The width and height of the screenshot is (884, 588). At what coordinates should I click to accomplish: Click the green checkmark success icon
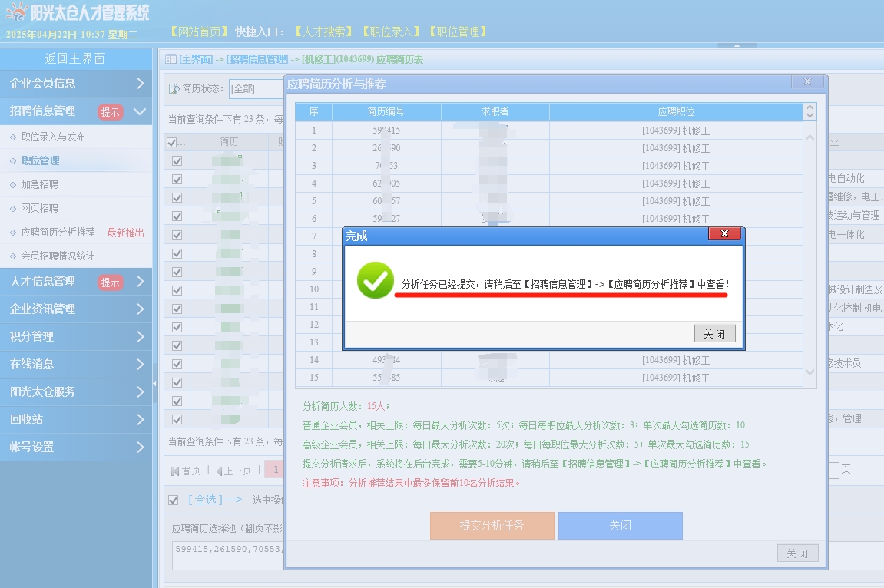376,281
